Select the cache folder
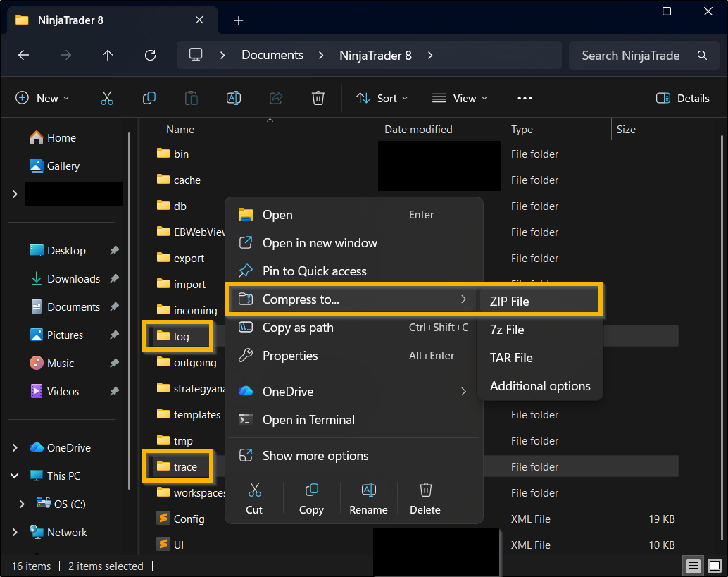The image size is (728, 577). coord(178,180)
